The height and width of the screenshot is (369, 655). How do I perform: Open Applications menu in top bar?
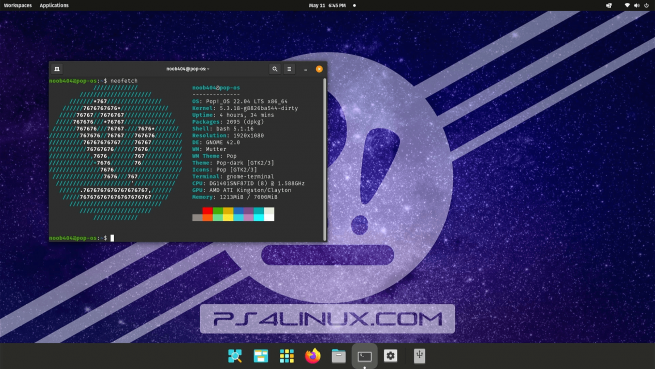[54, 5]
